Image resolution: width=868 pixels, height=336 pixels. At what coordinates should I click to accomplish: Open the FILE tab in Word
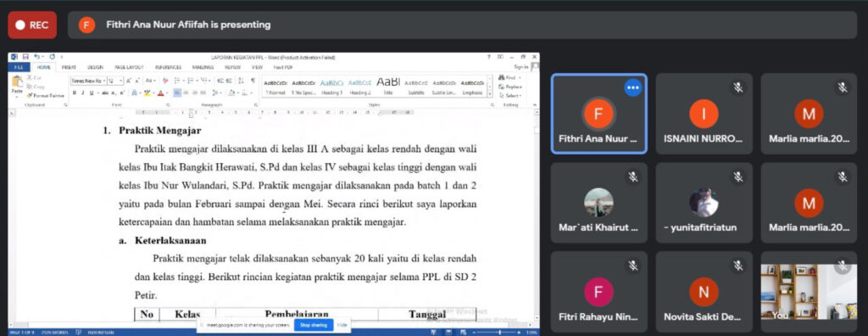[x=19, y=67]
